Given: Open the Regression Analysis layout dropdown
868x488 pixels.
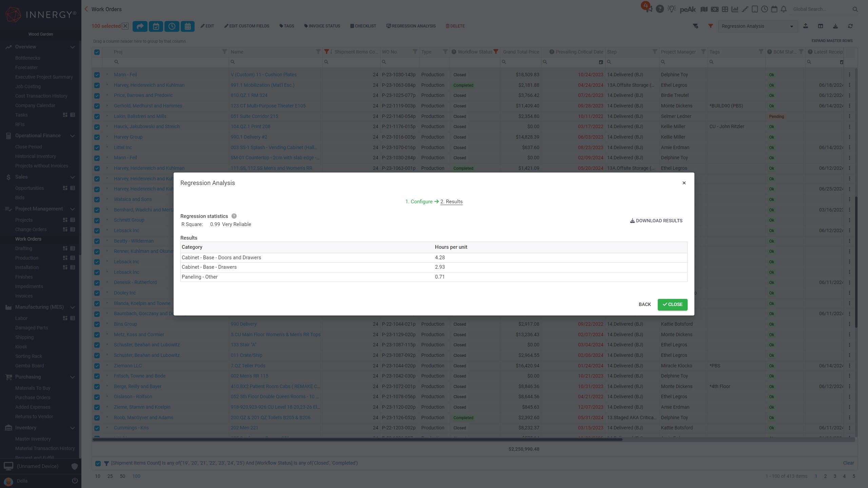Looking at the screenshot, I should 757,26.
